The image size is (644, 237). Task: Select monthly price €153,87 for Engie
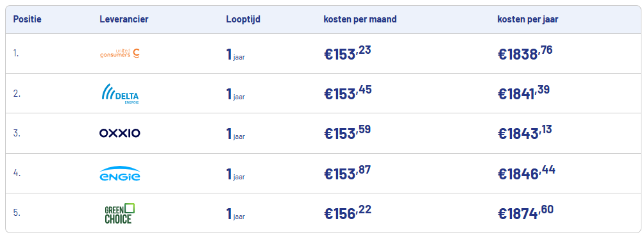(x=347, y=174)
